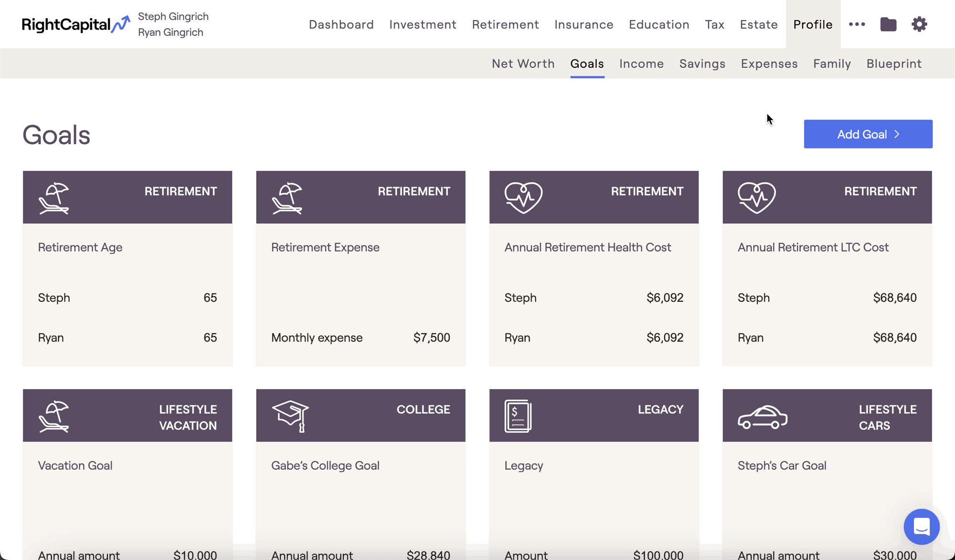Screen dimensions: 955x560
Task: Open Steph's Car Goal card
Action: pyautogui.click(x=827, y=474)
